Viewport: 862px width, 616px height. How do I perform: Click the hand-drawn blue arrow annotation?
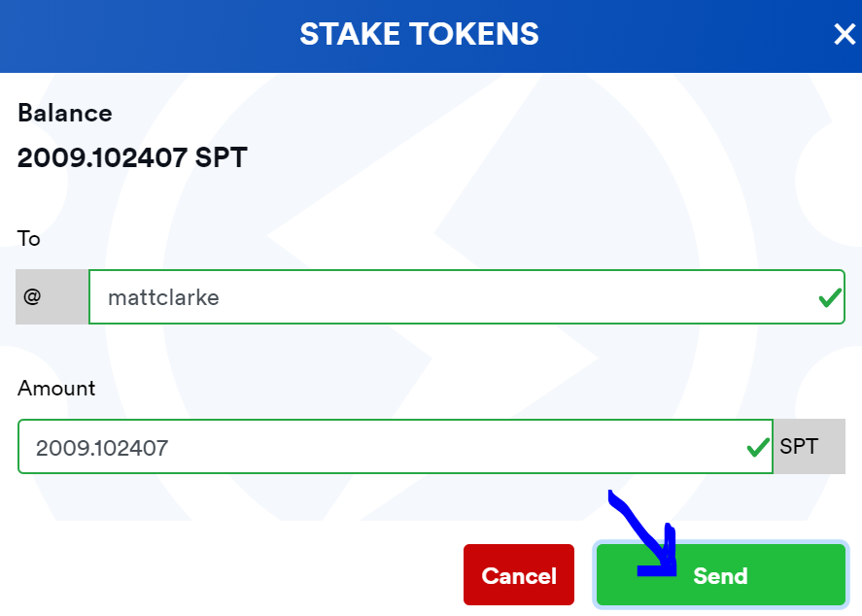click(641, 532)
